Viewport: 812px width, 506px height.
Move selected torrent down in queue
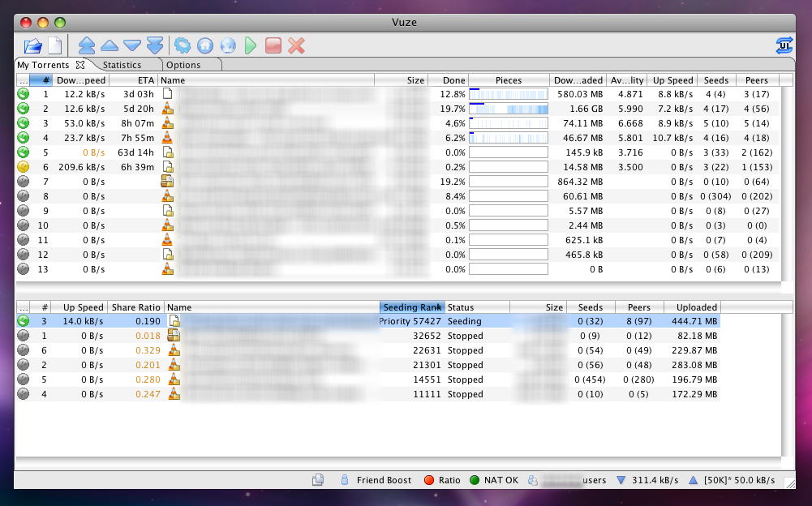click(131, 46)
